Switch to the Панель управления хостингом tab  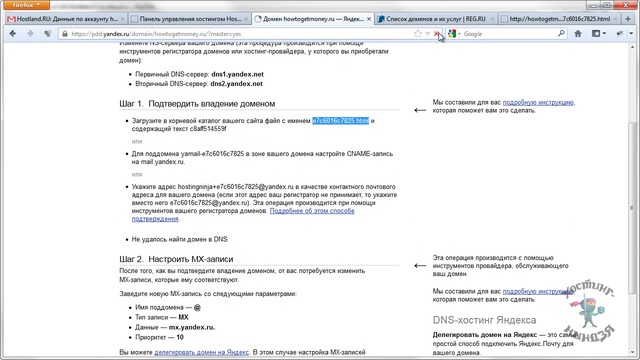[190, 19]
